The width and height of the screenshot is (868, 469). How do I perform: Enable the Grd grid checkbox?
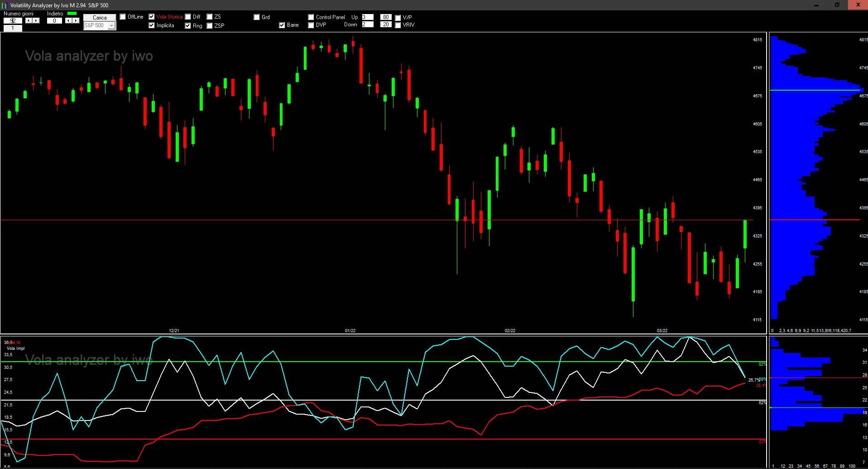tap(257, 17)
